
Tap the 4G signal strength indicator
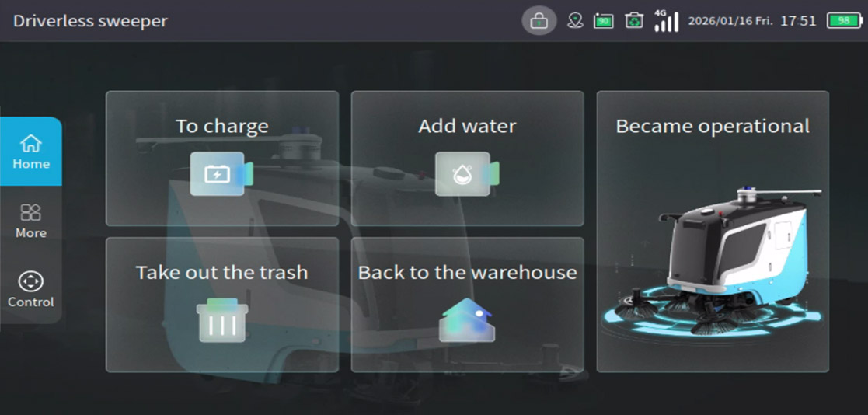click(665, 21)
